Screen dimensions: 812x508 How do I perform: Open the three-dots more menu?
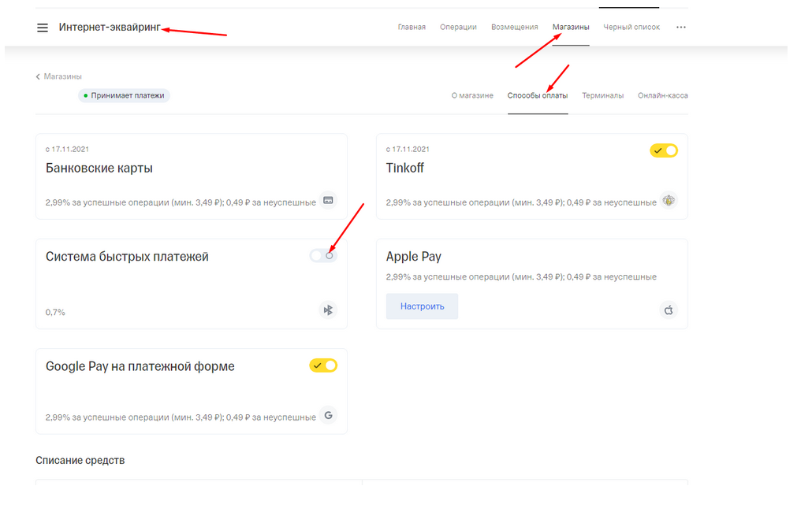[681, 27]
